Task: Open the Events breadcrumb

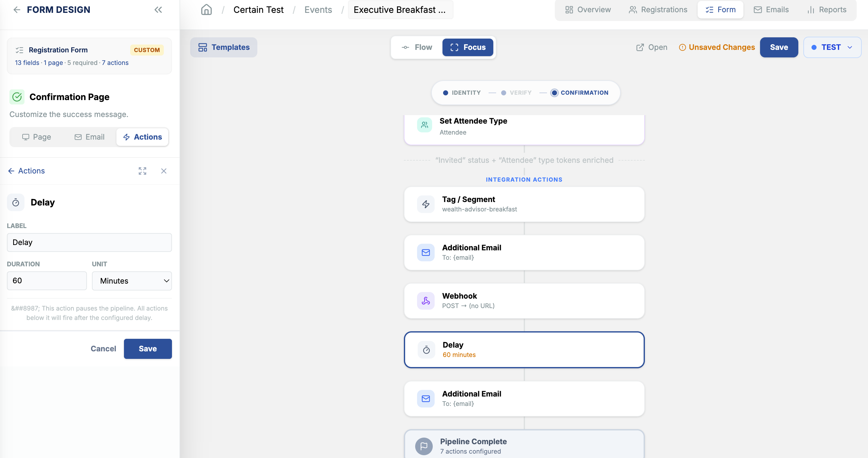Action: (x=318, y=10)
